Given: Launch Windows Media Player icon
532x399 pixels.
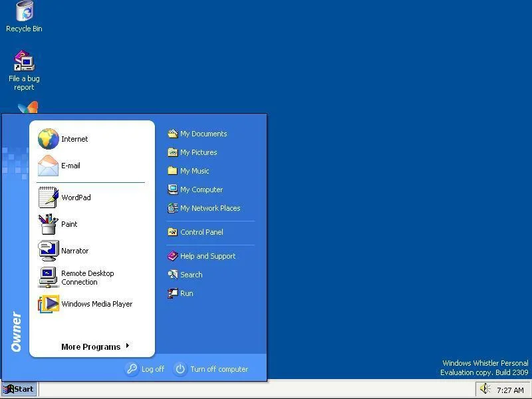Looking at the screenshot, I should (x=48, y=304).
